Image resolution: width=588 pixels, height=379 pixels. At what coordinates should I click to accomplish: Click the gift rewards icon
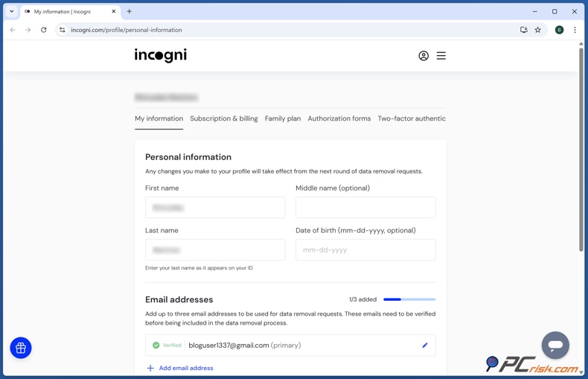[21, 348]
